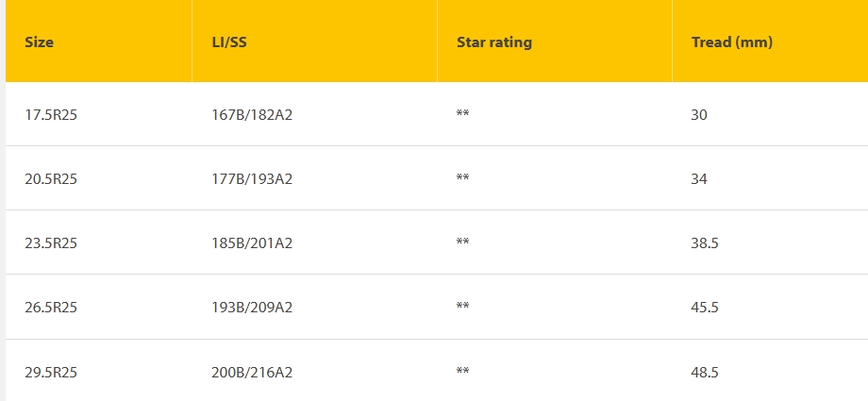The image size is (868, 401).
Task: Click the 193B/209A2 load index value
Action: coord(252,308)
